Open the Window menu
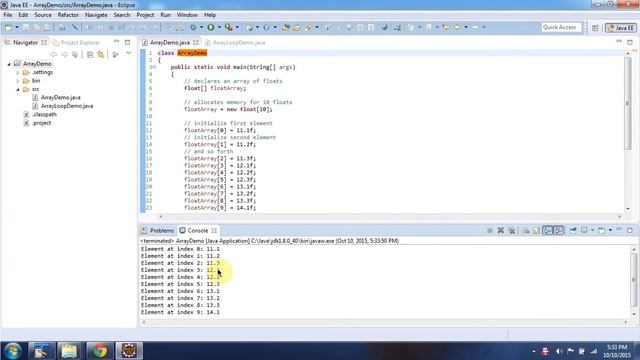 point(187,15)
